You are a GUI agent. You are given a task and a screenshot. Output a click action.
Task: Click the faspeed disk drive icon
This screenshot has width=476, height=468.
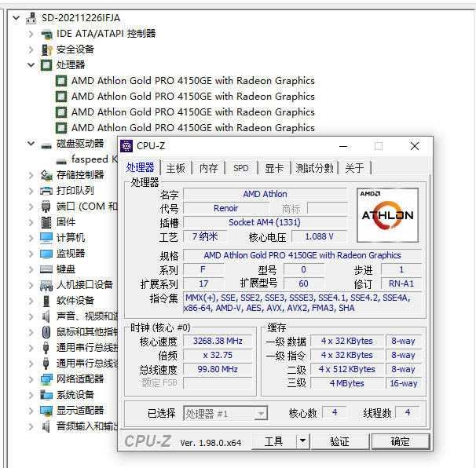click(61, 160)
